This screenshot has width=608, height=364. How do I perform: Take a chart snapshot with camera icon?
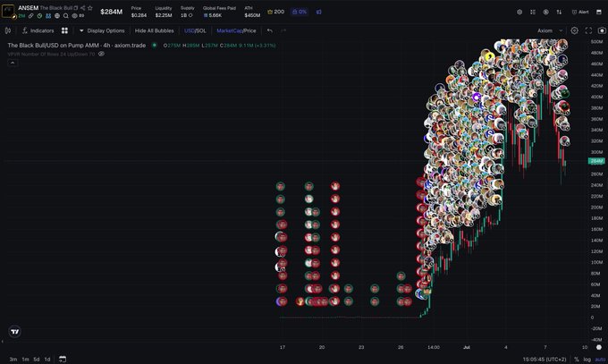602,30
